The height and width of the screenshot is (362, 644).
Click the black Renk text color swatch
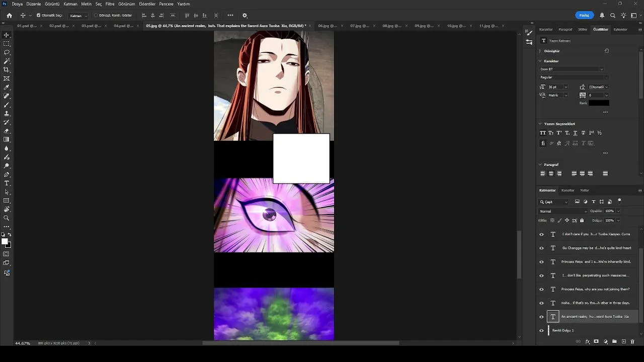599,103
